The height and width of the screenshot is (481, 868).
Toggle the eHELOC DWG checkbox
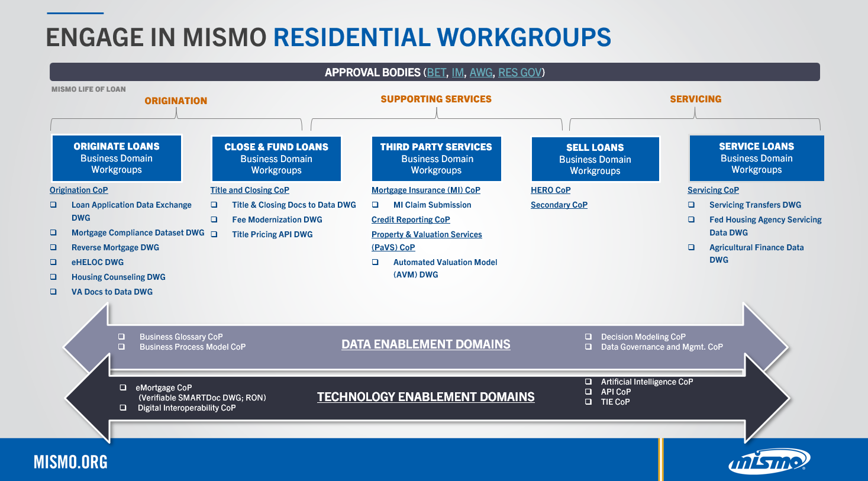point(53,262)
